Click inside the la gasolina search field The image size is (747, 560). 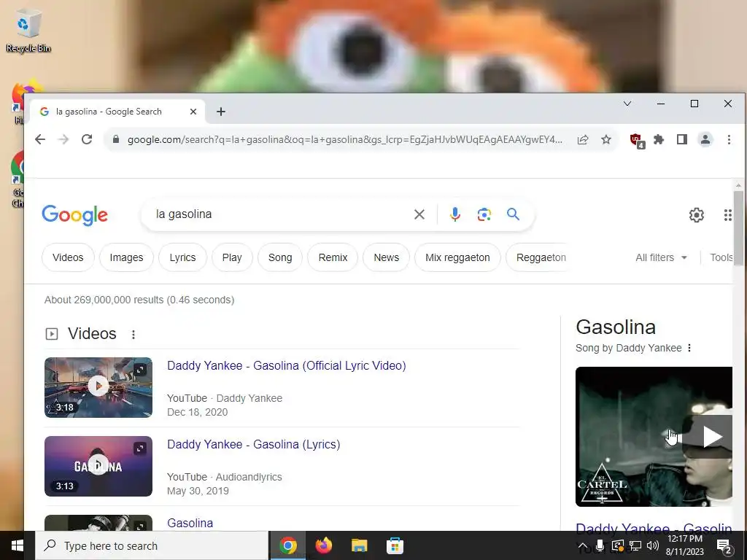tap(281, 214)
